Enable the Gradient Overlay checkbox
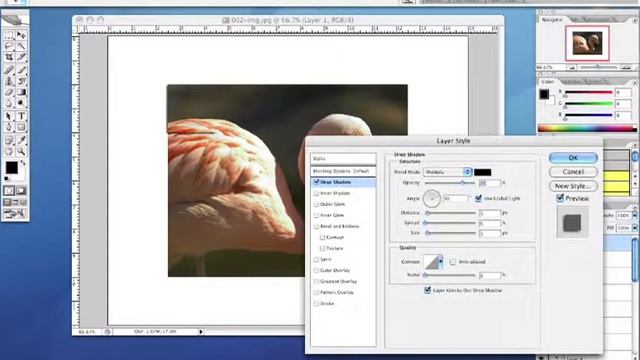640x360 pixels. [x=316, y=281]
